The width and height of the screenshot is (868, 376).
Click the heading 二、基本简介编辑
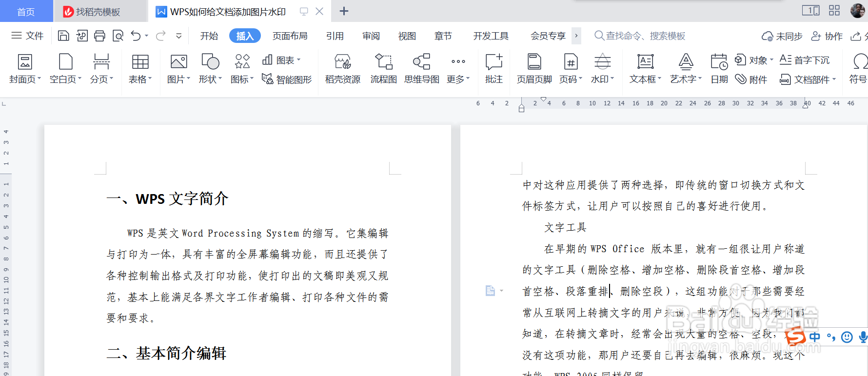[x=166, y=353]
